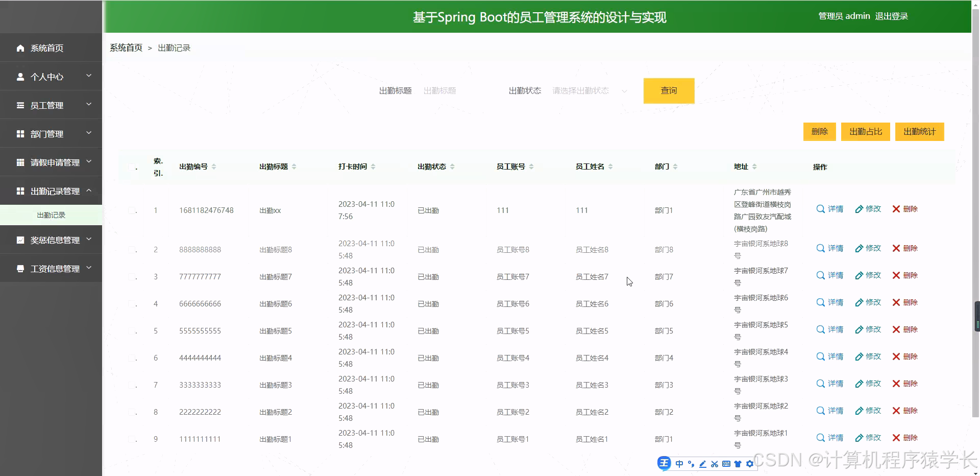Click 系统首页 in the breadcrumb navigation

tap(126, 47)
